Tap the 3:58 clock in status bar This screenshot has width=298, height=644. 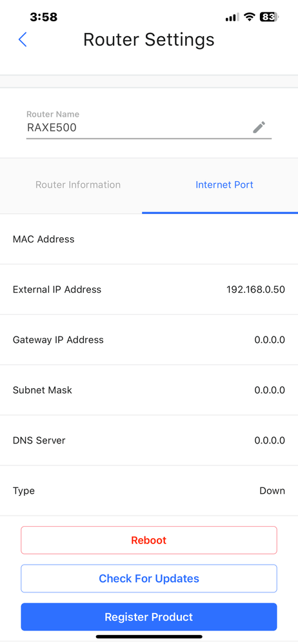point(44,17)
